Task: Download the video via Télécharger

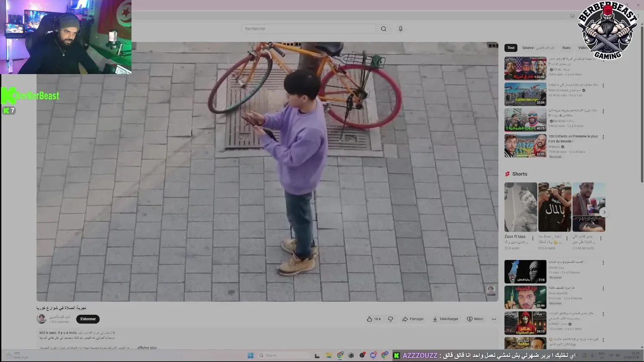Action: [446, 319]
